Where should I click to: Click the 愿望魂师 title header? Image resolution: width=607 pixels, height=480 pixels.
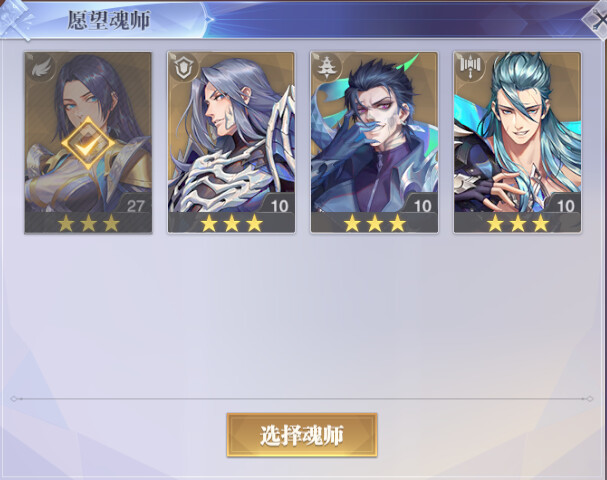click(x=108, y=20)
